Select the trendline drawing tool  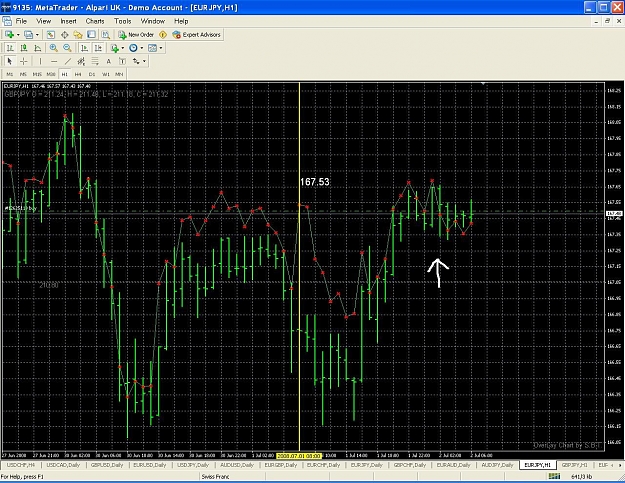click(x=68, y=61)
